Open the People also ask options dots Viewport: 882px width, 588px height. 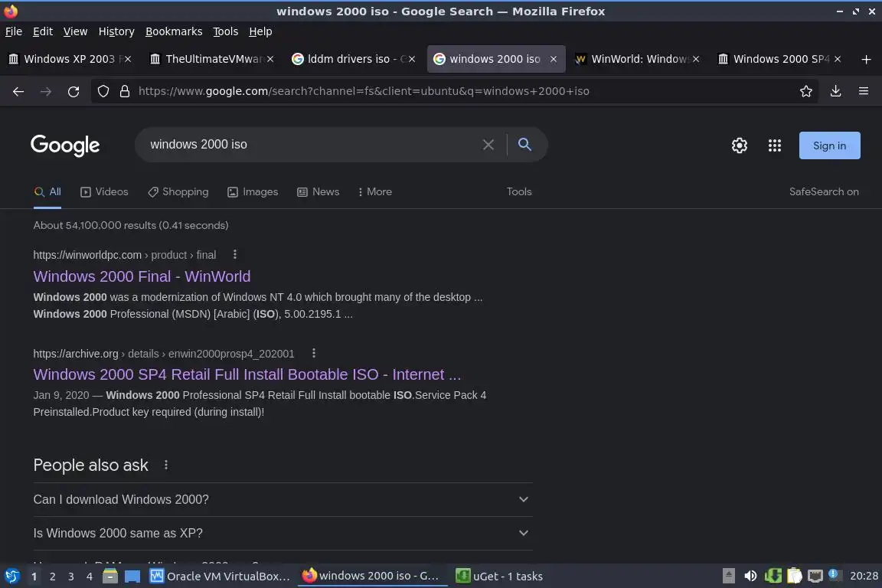pyautogui.click(x=166, y=465)
